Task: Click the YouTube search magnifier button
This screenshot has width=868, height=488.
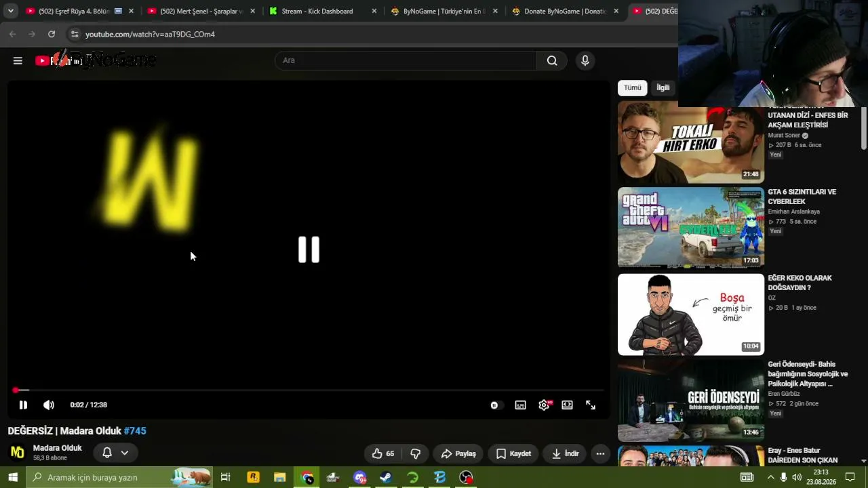Action: [x=552, y=60]
